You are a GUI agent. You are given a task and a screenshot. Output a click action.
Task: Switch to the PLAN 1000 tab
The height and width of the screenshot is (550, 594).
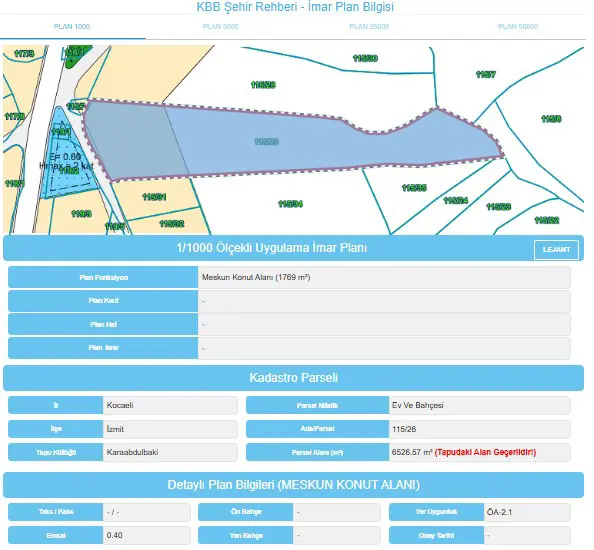pyautogui.click(x=72, y=27)
